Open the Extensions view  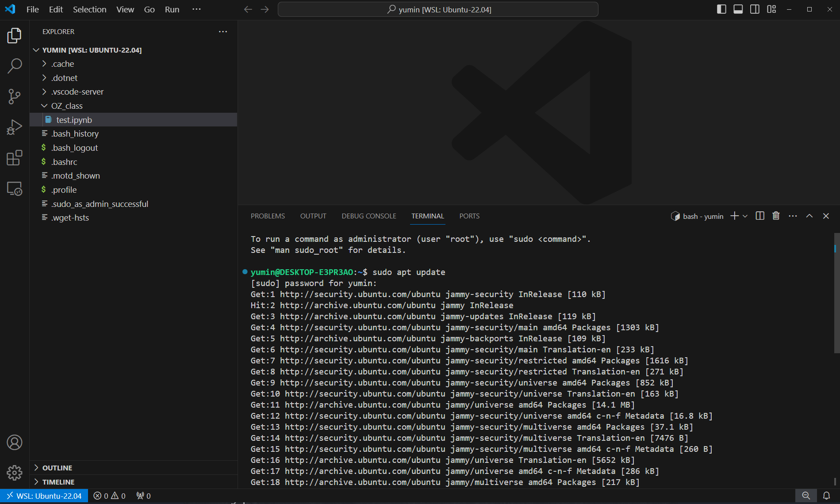[x=14, y=158]
